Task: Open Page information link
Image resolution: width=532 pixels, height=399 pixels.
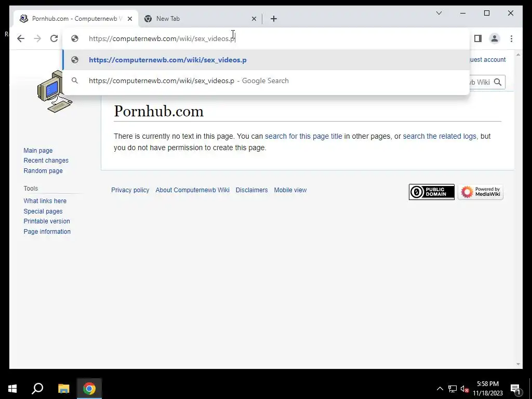Action: (x=47, y=231)
